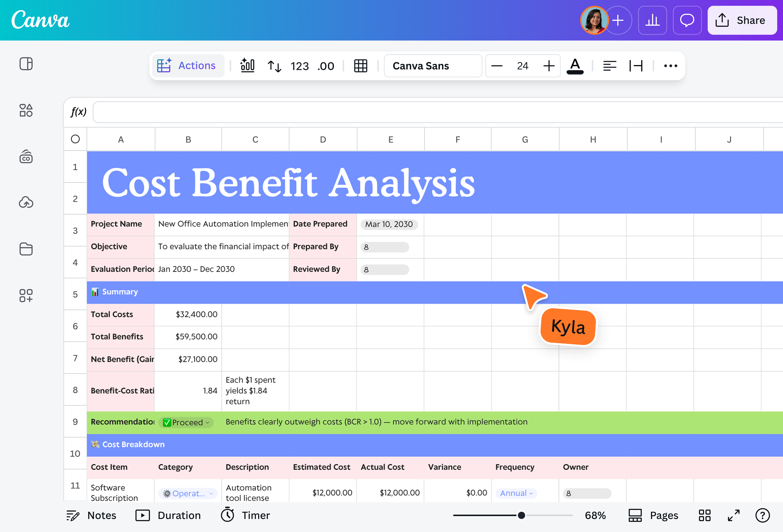Select column D header
Viewport: 783px width, 532px height.
[323, 139]
